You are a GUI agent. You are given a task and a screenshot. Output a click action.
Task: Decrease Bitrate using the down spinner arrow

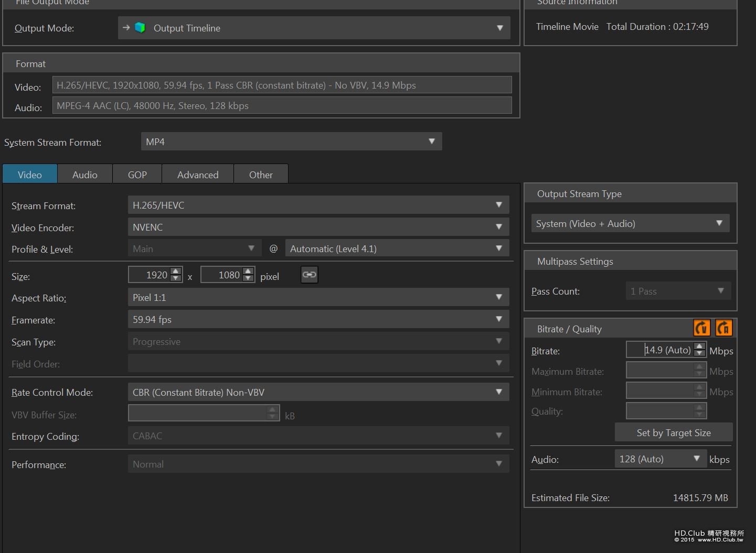699,353
